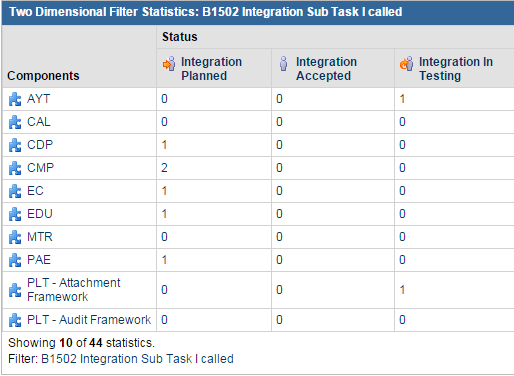514x376 pixels.
Task: Open the EDU component link
Action: click(40, 214)
